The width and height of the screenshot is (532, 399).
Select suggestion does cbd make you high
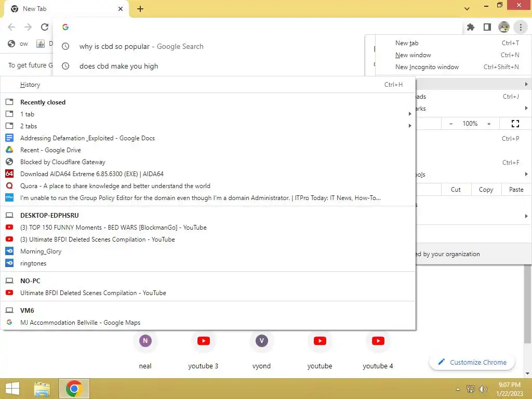click(x=209, y=66)
